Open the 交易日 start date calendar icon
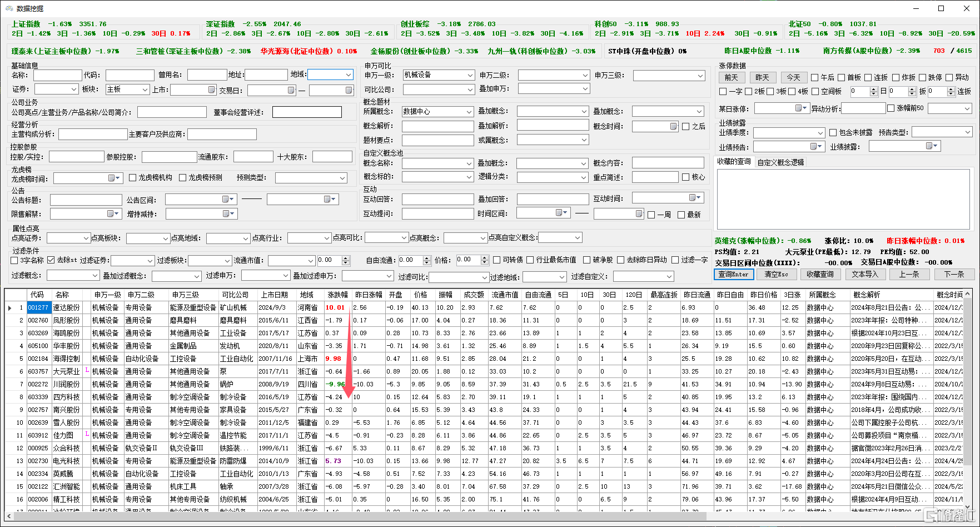 coord(291,90)
